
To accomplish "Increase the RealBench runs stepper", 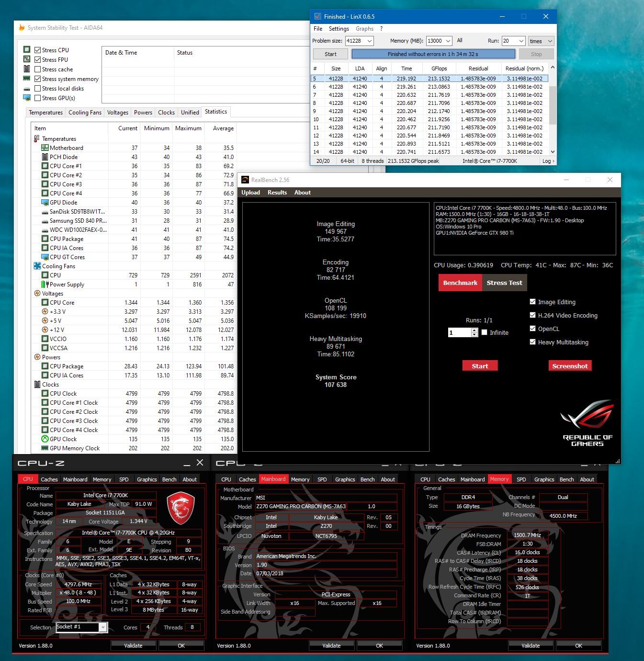I will pyautogui.click(x=474, y=330).
